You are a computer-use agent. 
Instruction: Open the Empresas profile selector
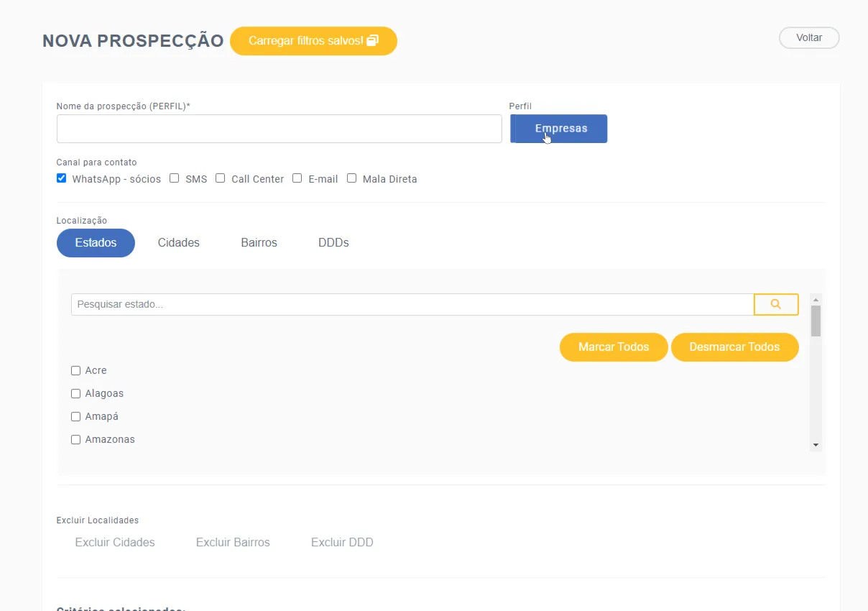pyautogui.click(x=559, y=129)
